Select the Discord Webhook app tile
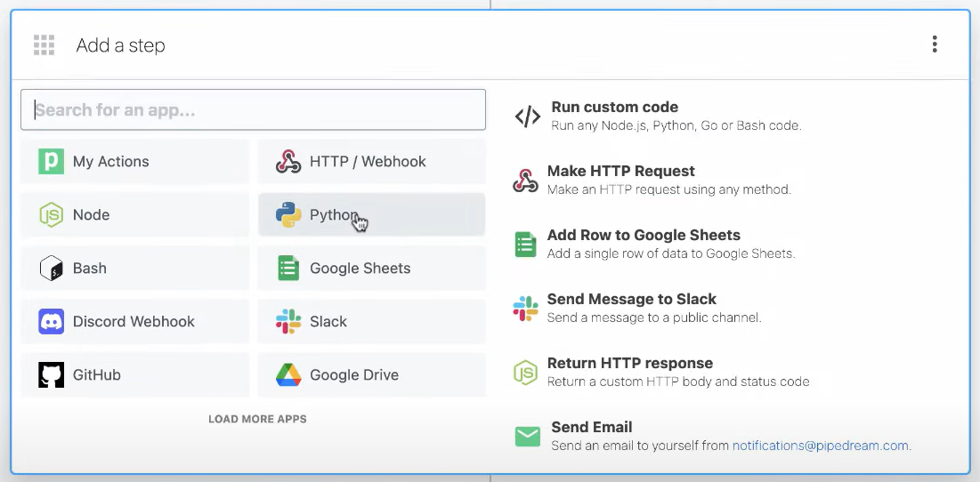980x482 pixels. click(x=135, y=322)
